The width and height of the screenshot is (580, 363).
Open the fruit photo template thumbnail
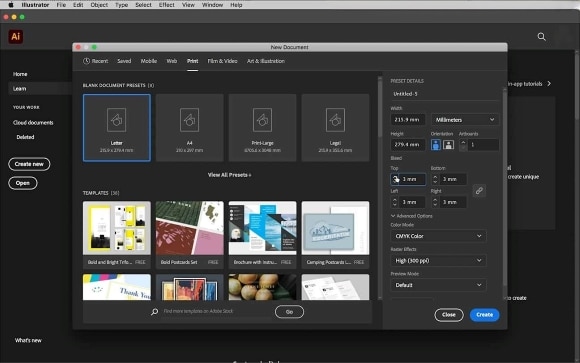point(262,287)
